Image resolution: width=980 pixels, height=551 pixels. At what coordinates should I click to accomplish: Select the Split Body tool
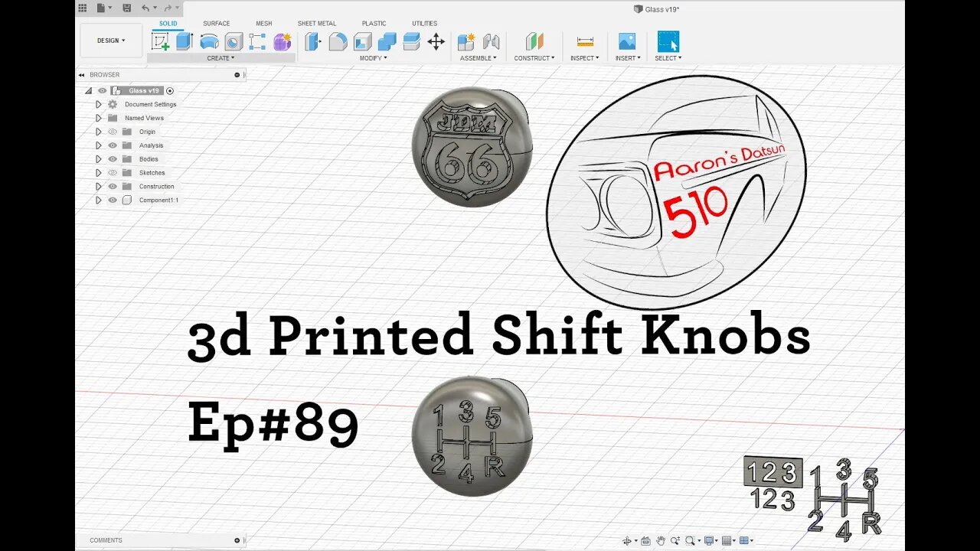pyautogui.click(x=411, y=41)
